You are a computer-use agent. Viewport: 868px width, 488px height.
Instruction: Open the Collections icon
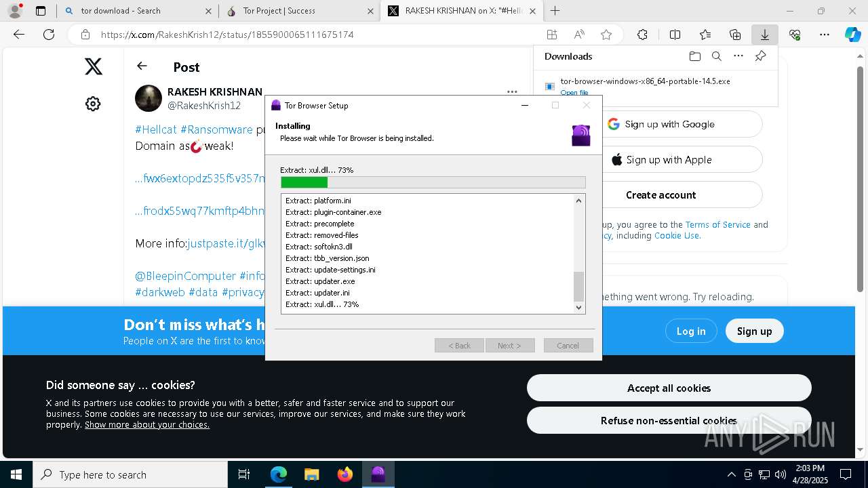[735, 35]
